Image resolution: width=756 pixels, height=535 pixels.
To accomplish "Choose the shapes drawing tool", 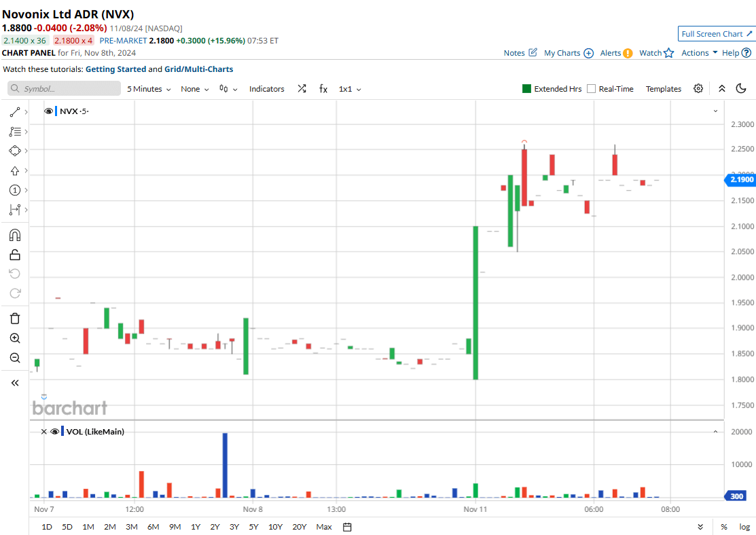I will 15,151.
